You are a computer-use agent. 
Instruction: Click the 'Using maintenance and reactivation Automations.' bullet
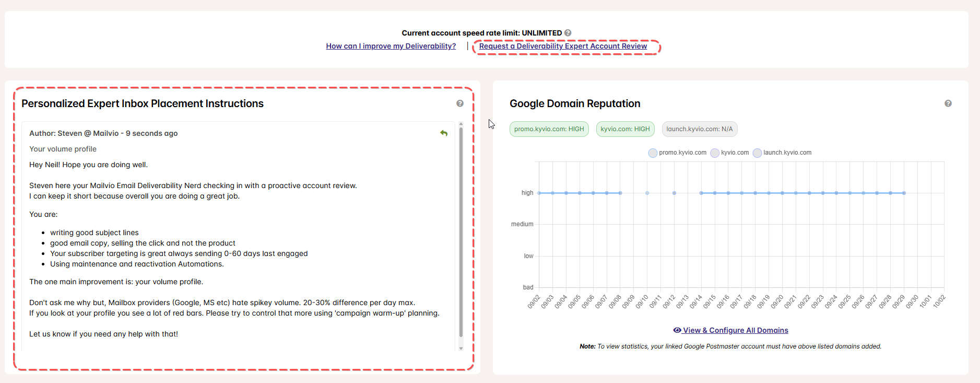(x=137, y=264)
